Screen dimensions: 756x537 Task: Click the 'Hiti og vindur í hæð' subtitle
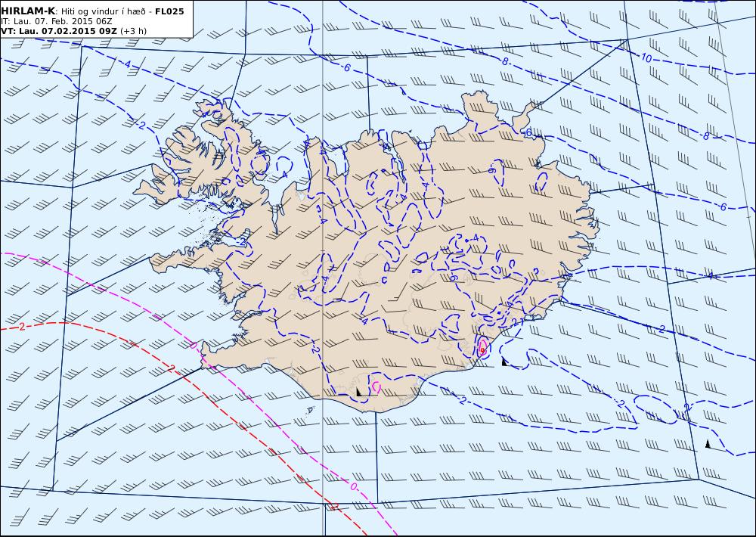click(103, 11)
